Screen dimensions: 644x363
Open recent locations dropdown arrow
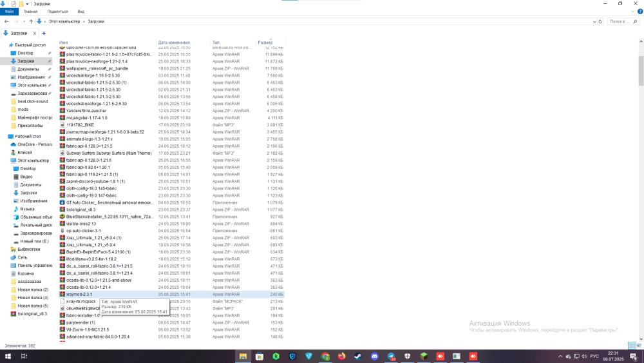[x=24, y=21]
